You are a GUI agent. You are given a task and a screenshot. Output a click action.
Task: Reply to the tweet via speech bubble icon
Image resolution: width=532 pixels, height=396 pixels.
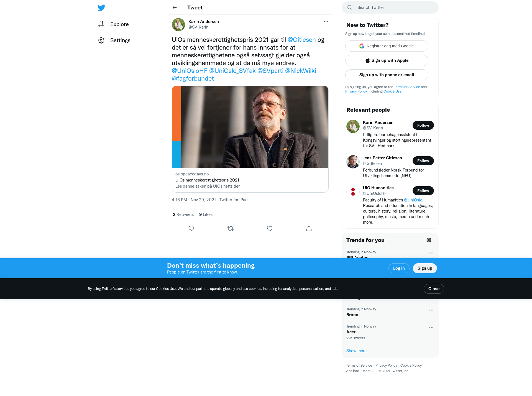pyautogui.click(x=191, y=229)
